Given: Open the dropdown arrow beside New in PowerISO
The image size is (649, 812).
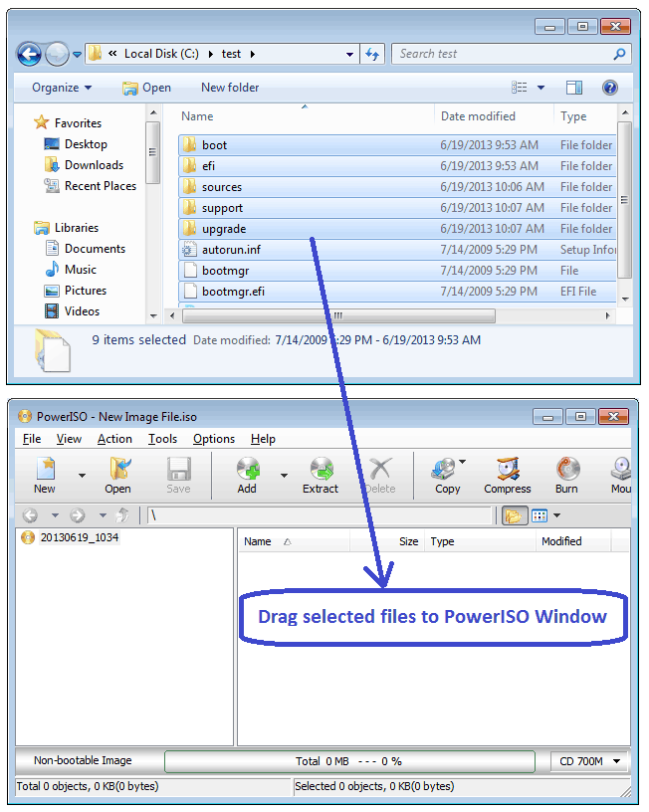Looking at the screenshot, I should click(x=82, y=475).
